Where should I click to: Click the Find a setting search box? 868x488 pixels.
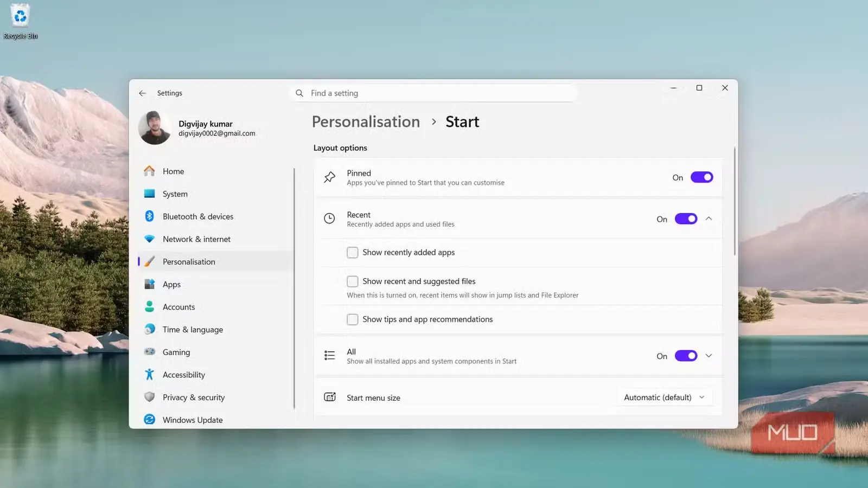434,93
